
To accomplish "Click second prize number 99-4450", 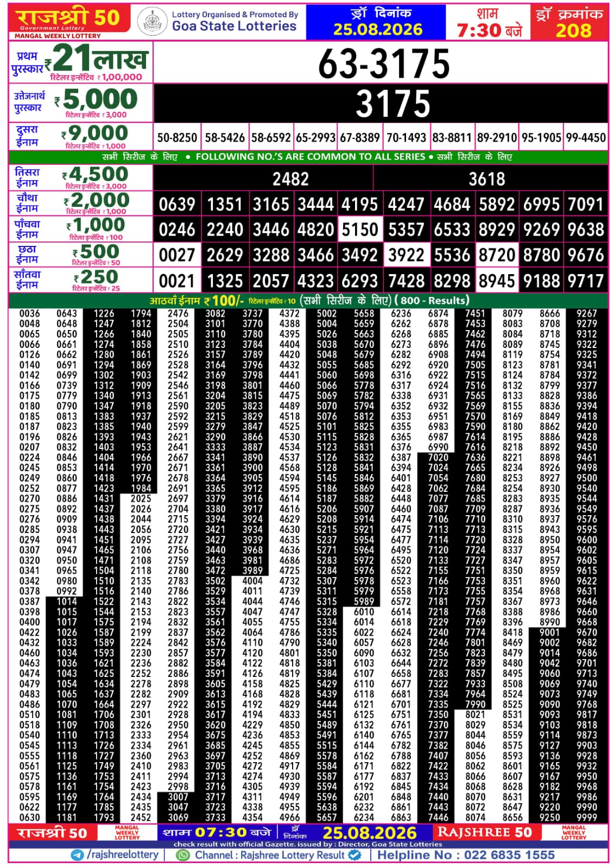I will coord(586,138).
